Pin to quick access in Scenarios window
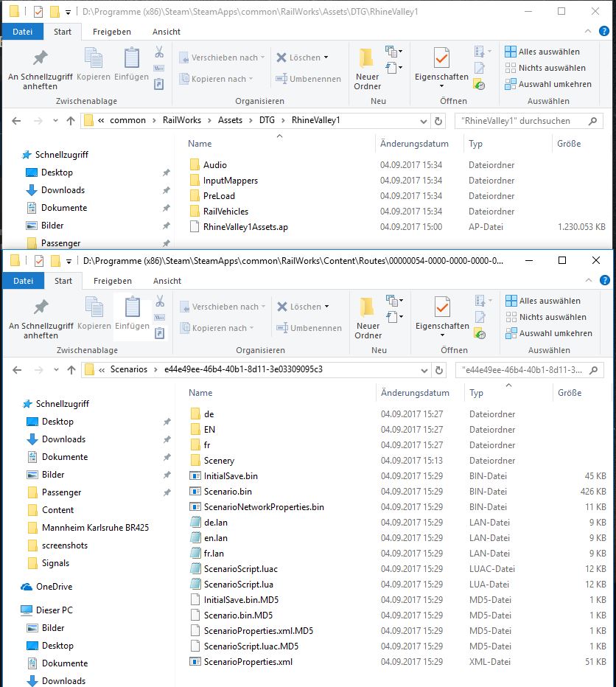This screenshot has height=687, width=616. coord(41,319)
